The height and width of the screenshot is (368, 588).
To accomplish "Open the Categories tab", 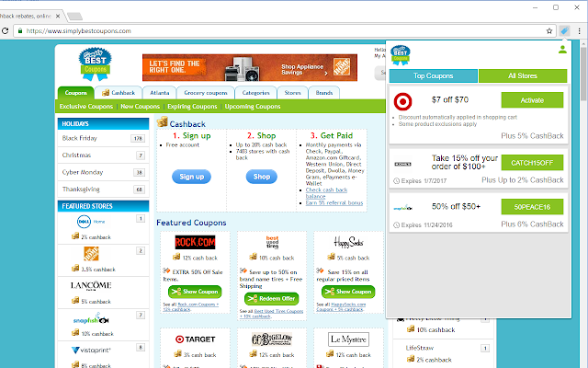I will pyautogui.click(x=255, y=93).
